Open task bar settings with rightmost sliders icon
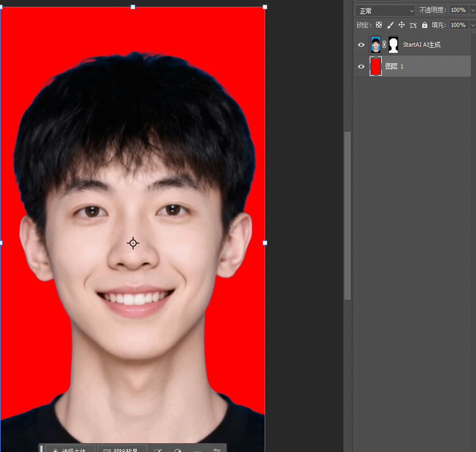The height and width of the screenshot is (452, 476). [x=217, y=449]
